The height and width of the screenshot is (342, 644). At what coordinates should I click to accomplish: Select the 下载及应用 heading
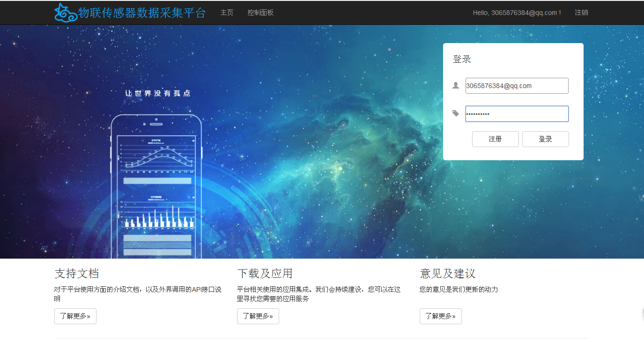click(265, 274)
